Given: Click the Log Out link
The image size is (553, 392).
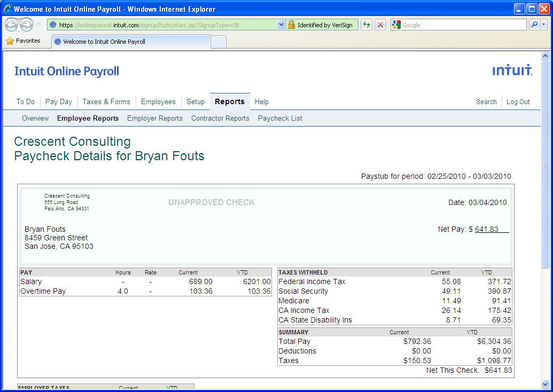Looking at the screenshot, I should coord(518,102).
